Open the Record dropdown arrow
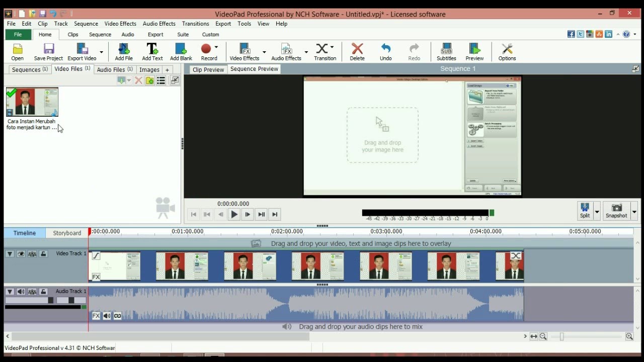The height and width of the screenshot is (362, 644). (216, 47)
